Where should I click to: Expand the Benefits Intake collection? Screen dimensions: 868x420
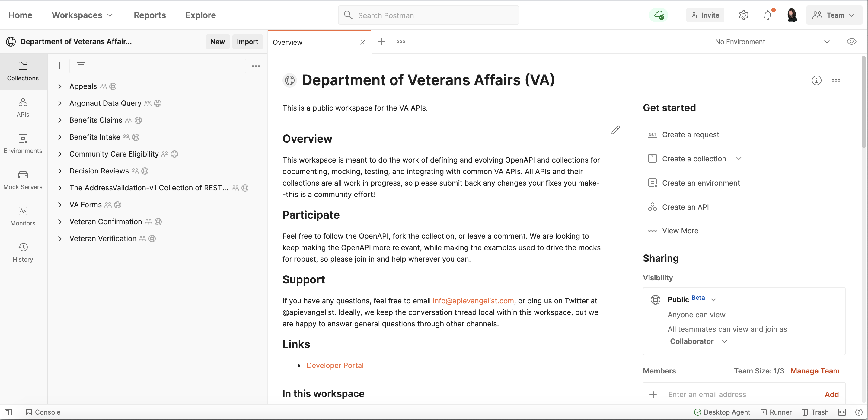pos(60,137)
